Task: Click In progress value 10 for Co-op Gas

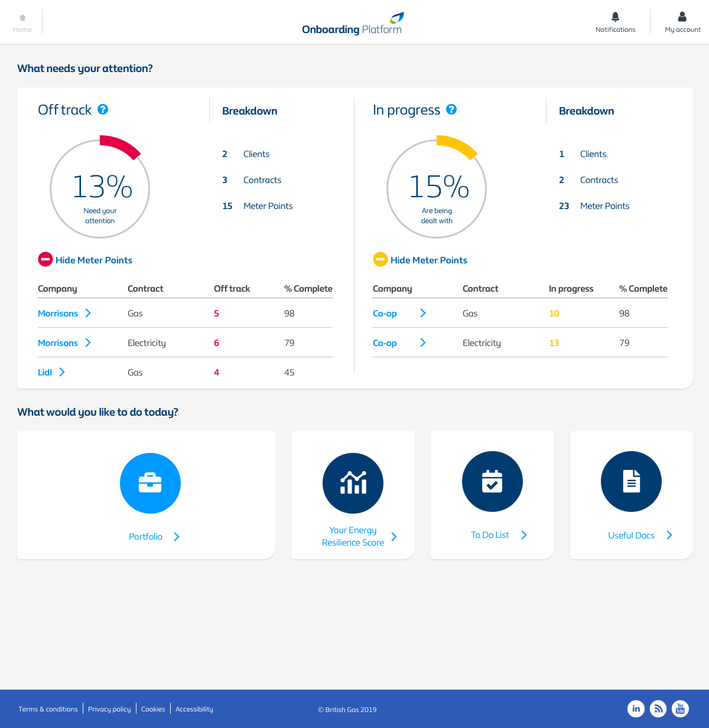Action: tap(554, 314)
